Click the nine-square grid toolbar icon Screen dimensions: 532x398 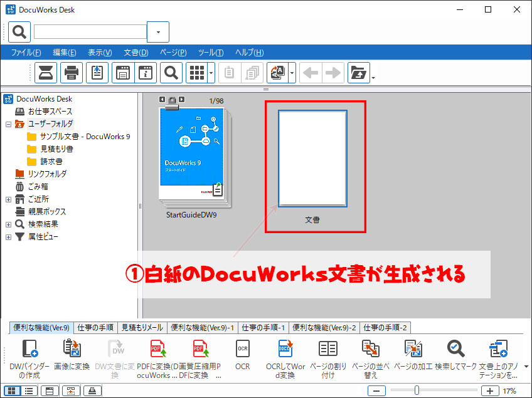pyautogui.click(x=197, y=73)
